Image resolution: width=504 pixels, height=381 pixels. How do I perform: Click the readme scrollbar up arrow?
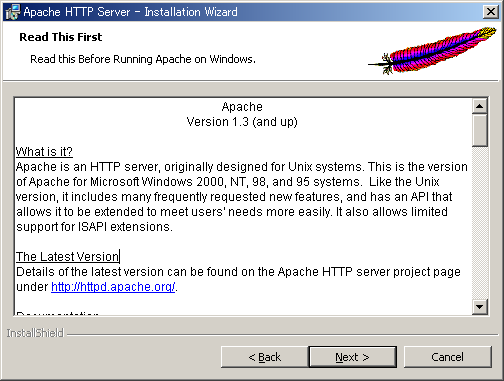pyautogui.click(x=480, y=106)
